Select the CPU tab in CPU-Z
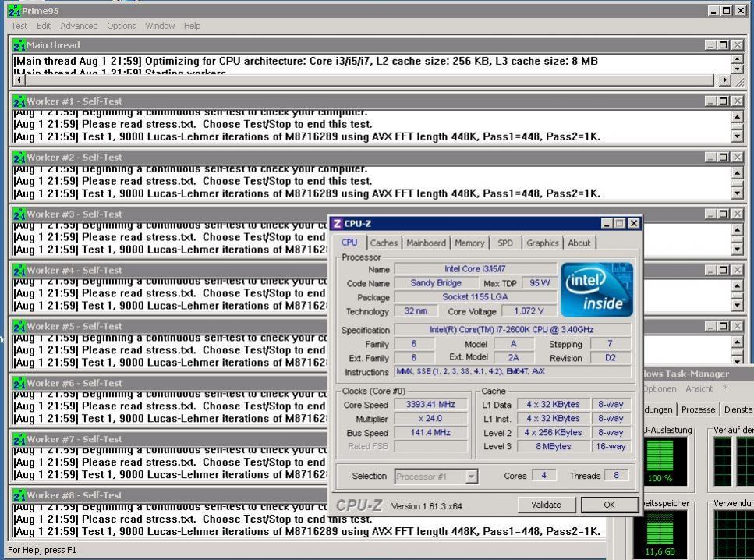 (x=349, y=243)
